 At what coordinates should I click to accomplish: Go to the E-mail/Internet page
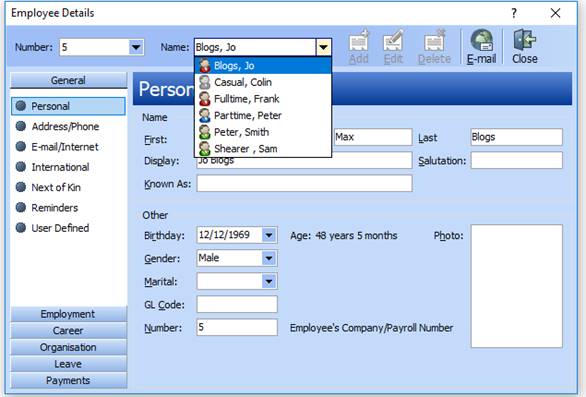coord(65,147)
